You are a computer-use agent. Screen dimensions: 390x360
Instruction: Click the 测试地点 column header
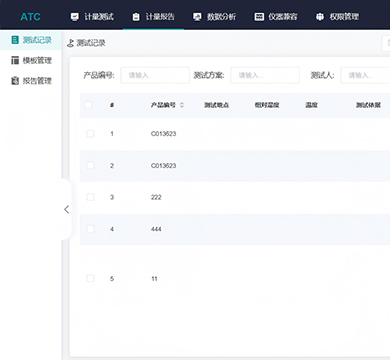[216, 105]
